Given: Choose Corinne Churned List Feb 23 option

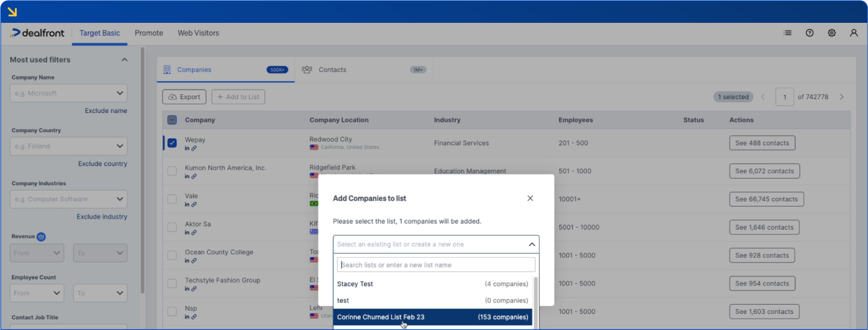Looking at the screenshot, I should [x=432, y=317].
